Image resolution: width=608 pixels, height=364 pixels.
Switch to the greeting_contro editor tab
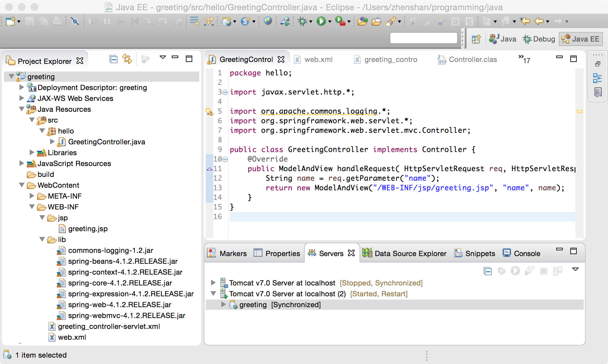(386, 59)
